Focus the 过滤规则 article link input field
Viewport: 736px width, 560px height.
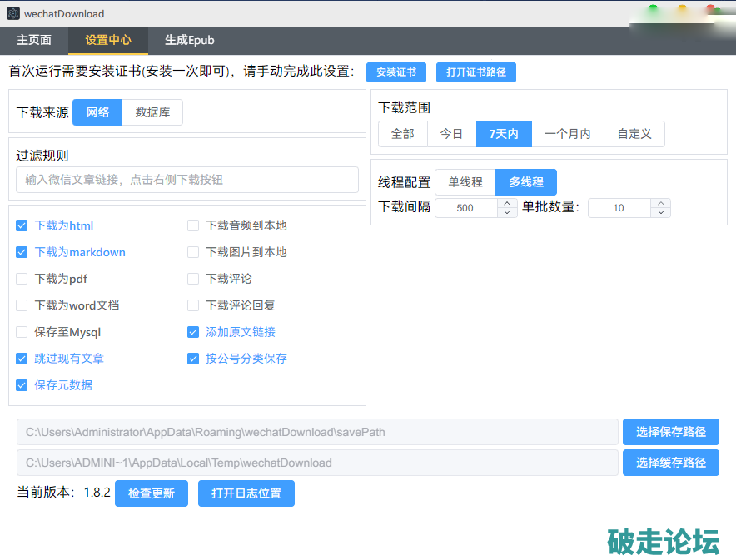[187, 180]
